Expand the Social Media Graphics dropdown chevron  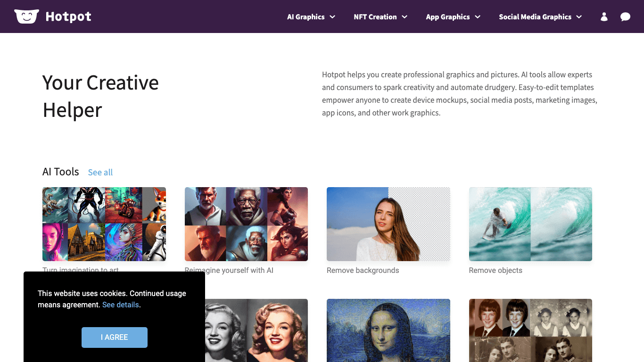579,17
